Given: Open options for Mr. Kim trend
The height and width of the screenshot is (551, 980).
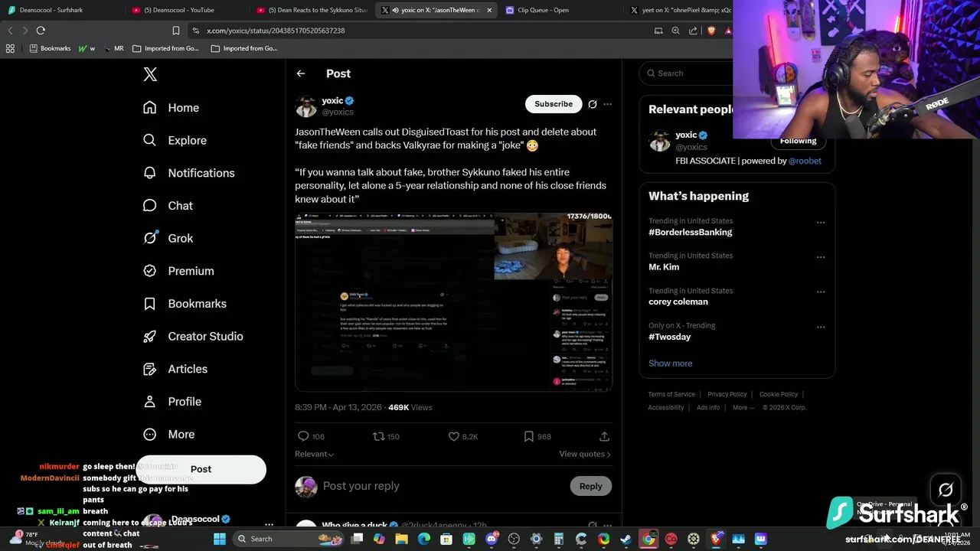Looking at the screenshot, I should point(821,257).
